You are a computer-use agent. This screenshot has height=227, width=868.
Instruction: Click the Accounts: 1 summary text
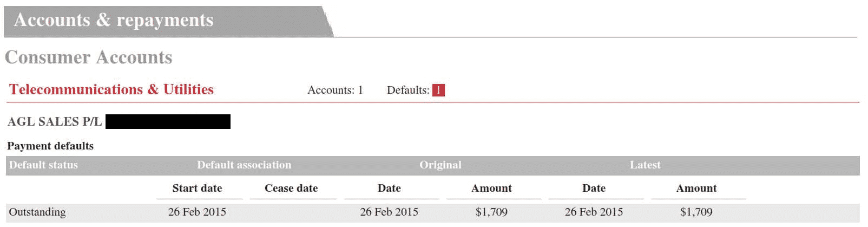tap(335, 90)
